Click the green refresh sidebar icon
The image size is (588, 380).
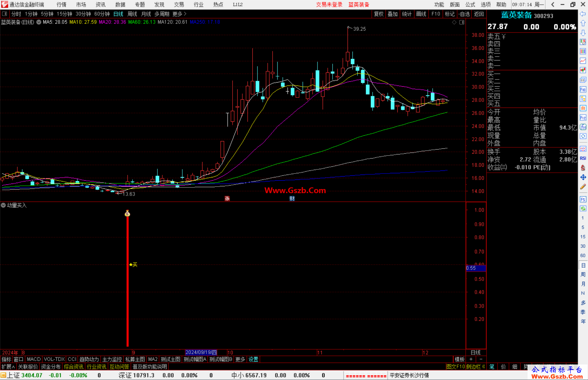click(x=583, y=209)
